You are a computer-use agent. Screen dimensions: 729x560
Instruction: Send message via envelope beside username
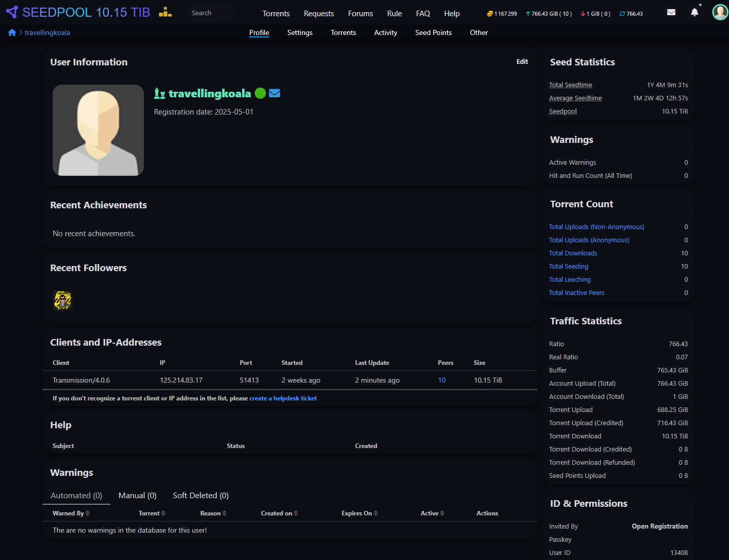275,93
